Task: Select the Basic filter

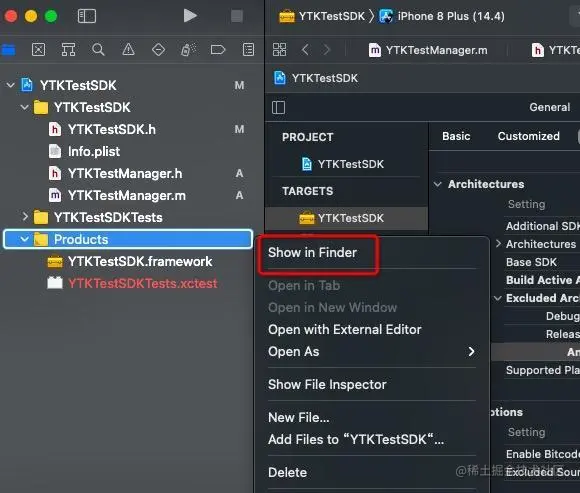Action: 456,136
